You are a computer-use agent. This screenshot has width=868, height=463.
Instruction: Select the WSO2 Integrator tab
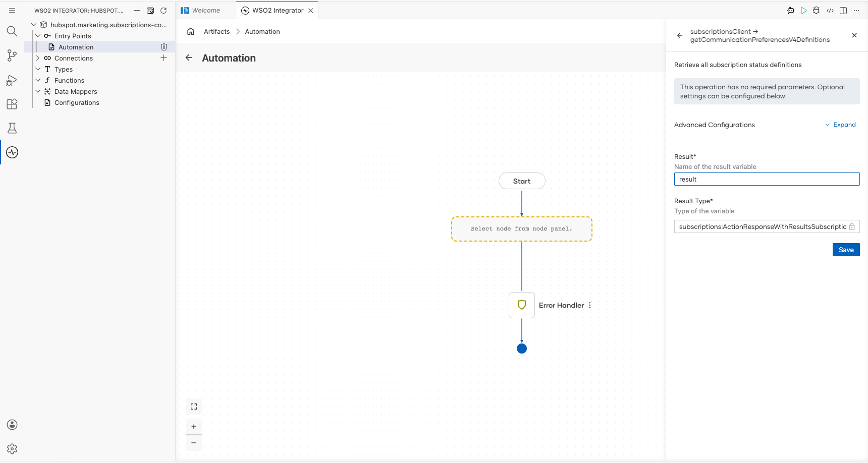278,10
